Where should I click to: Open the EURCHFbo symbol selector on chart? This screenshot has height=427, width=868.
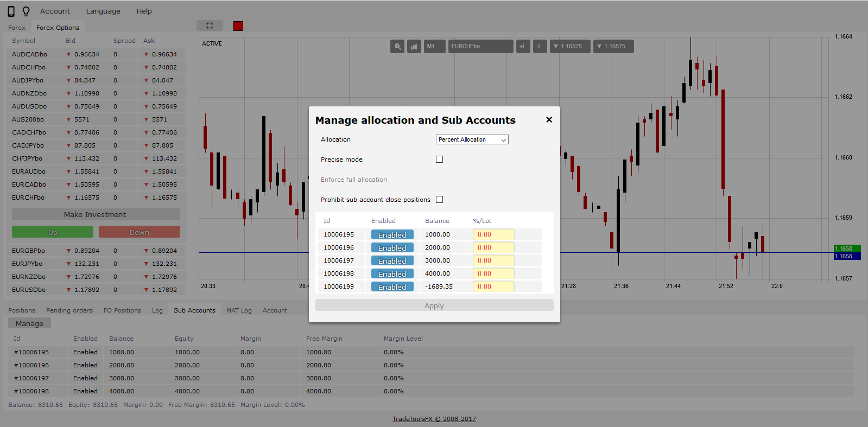click(x=480, y=47)
